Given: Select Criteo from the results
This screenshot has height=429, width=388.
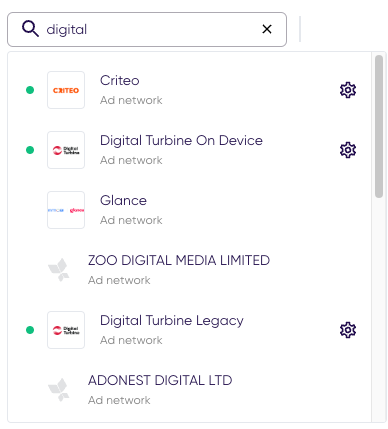Looking at the screenshot, I should point(189,90).
